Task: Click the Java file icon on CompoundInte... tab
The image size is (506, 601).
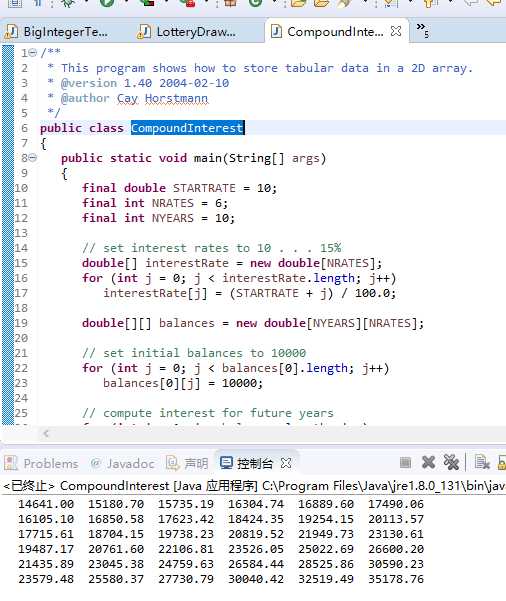Action: point(276,31)
